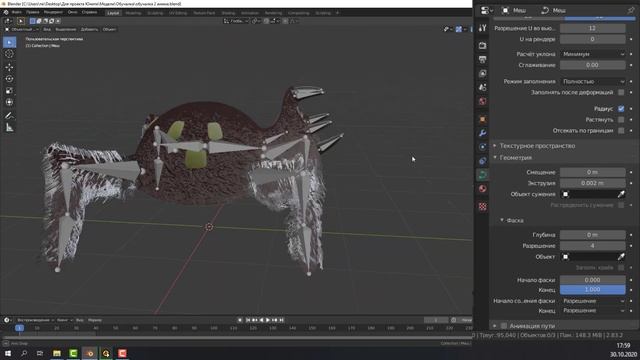Open the Объект menu in viewport header
Image resolution: width=640 pixels, height=360 pixels.
click(x=109, y=29)
